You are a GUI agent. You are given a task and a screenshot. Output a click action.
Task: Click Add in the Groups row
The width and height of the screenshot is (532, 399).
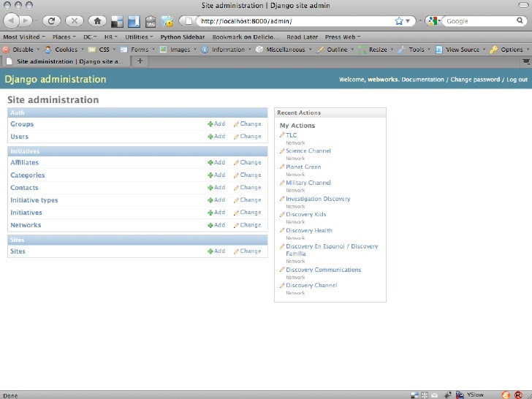tap(216, 123)
